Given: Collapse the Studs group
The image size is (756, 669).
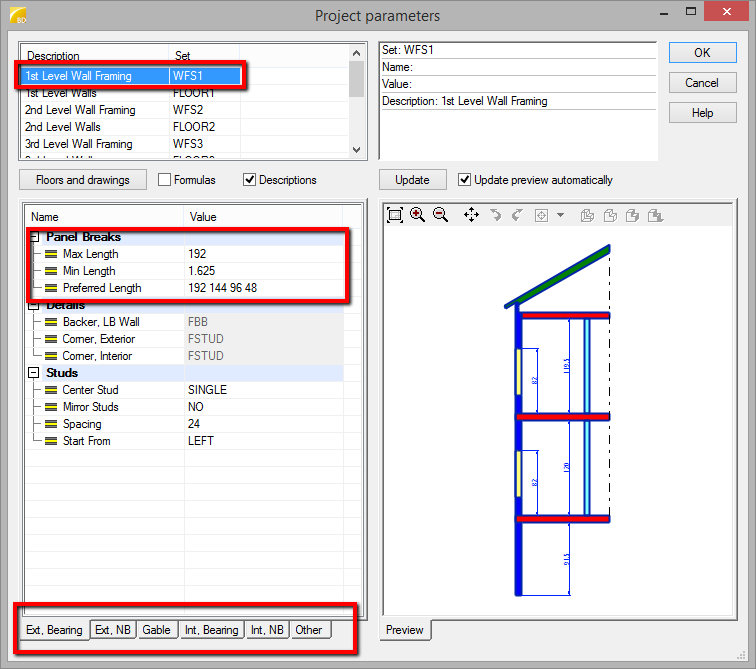Looking at the screenshot, I should point(35,373).
